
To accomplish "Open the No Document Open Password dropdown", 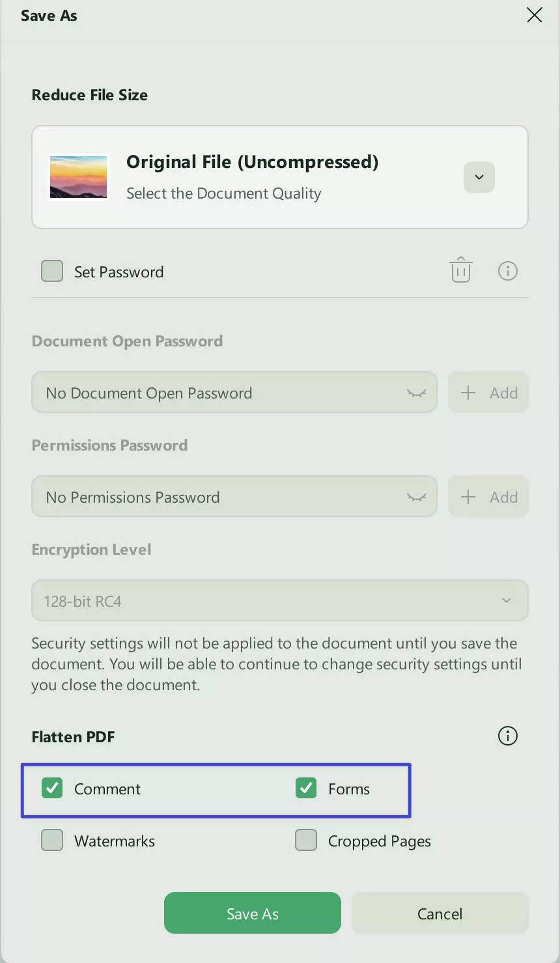I will tap(415, 392).
